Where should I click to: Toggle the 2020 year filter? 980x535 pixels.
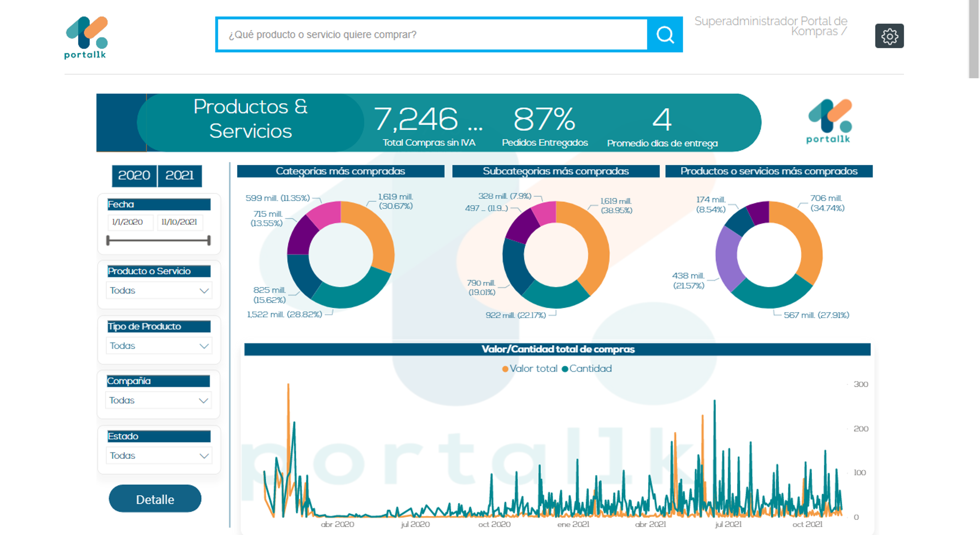(134, 175)
